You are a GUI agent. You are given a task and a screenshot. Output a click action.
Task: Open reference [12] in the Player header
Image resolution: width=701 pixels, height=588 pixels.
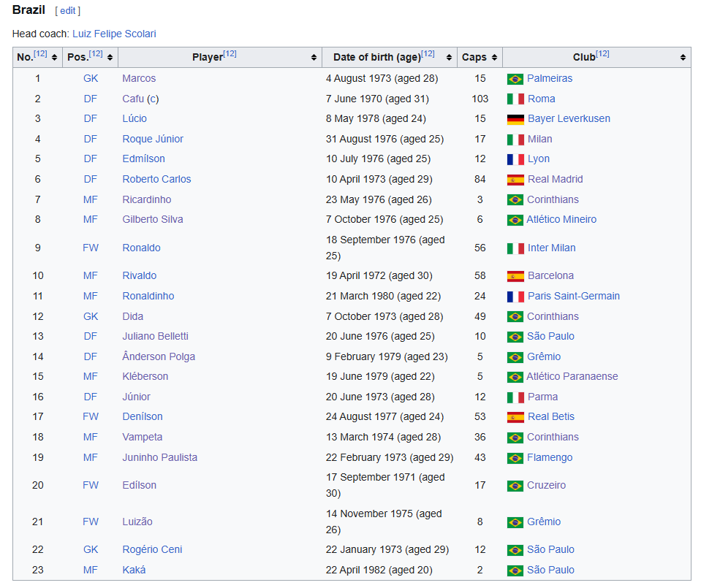[230, 54]
